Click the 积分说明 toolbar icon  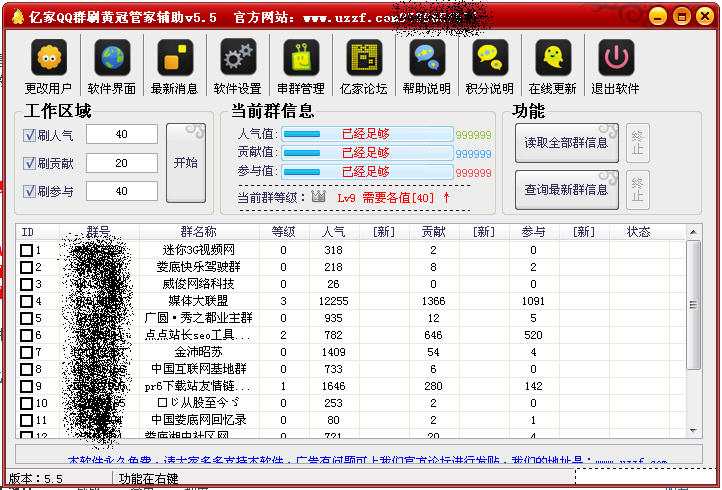490,58
